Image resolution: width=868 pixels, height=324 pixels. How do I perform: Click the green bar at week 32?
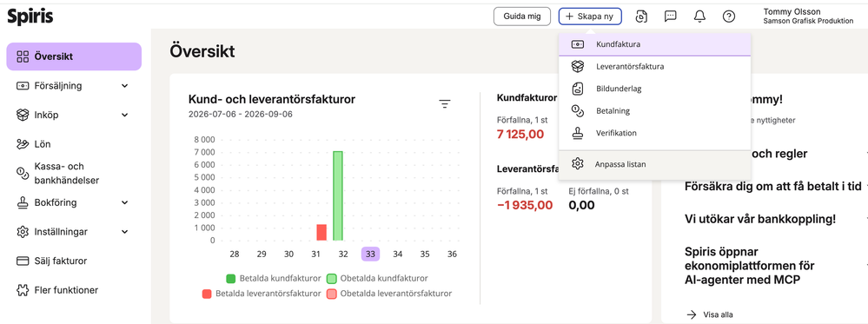coord(338,195)
